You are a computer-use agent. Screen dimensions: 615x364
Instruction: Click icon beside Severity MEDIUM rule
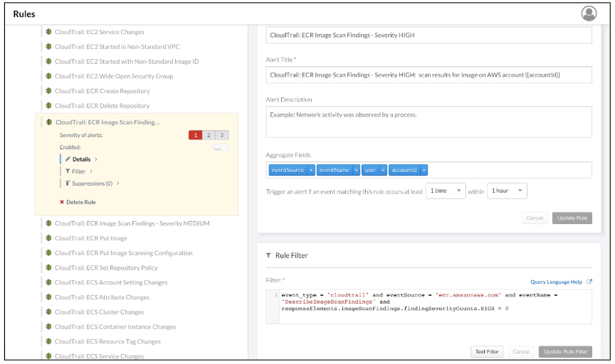click(48, 223)
